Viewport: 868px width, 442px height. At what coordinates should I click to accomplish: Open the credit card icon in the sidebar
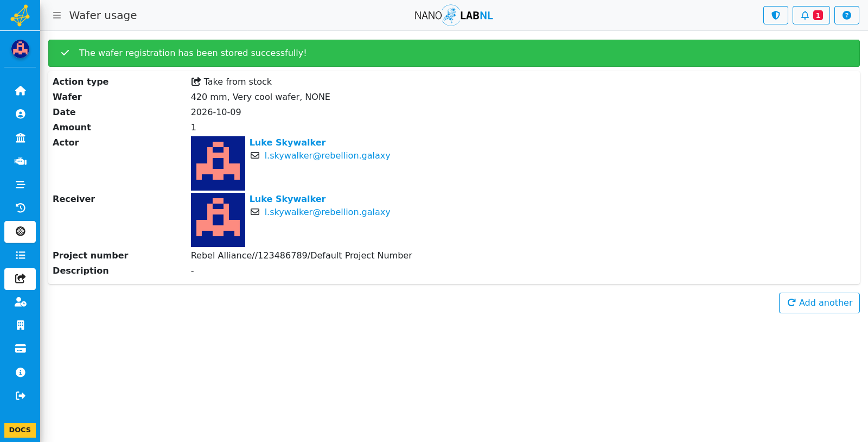[x=20, y=349]
